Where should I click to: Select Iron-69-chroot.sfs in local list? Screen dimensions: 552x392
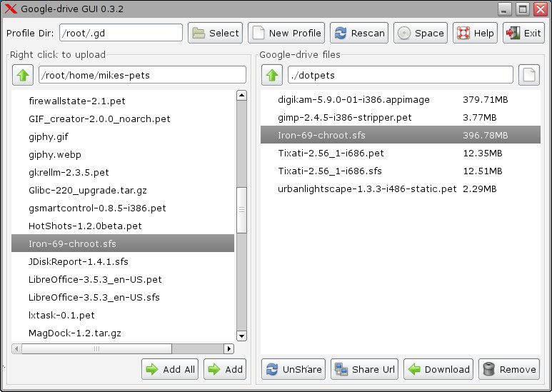pos(123,243)
